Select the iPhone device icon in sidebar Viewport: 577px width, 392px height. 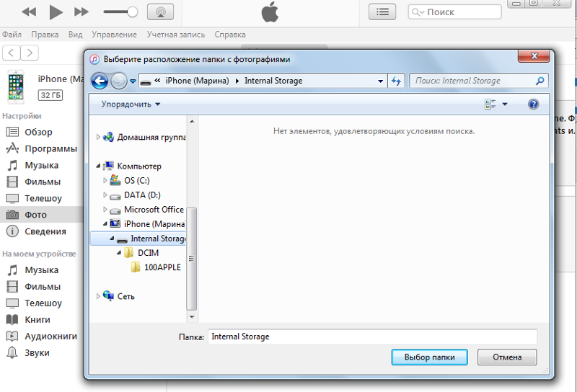(x=16, y=86)
